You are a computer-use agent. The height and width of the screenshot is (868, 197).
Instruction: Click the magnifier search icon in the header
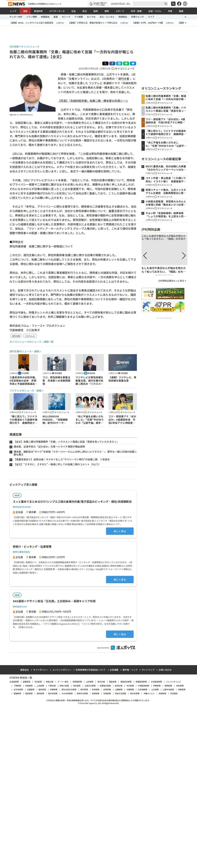tap(166, 4)
